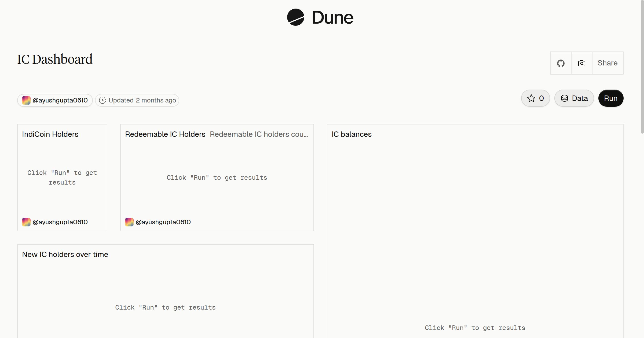
Task: Open New IC holders over time title
Action: [65, 254]
